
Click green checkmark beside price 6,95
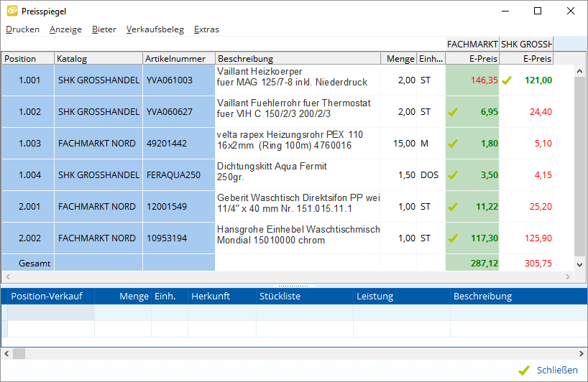pyautogui.click(x=453, y=112)
